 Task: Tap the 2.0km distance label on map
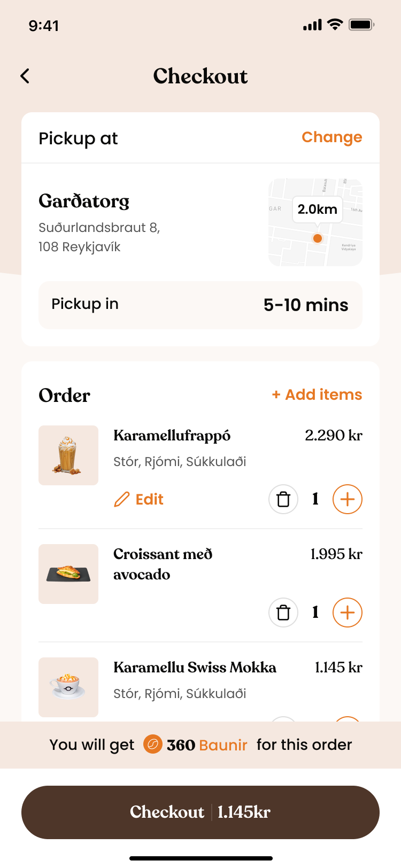pos(317,209)
